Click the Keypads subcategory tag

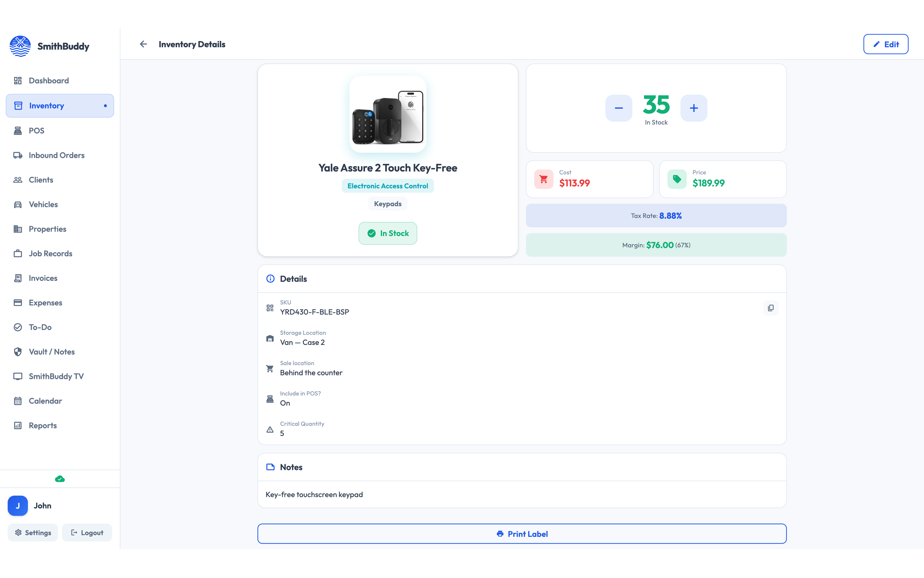pos(388,204)
